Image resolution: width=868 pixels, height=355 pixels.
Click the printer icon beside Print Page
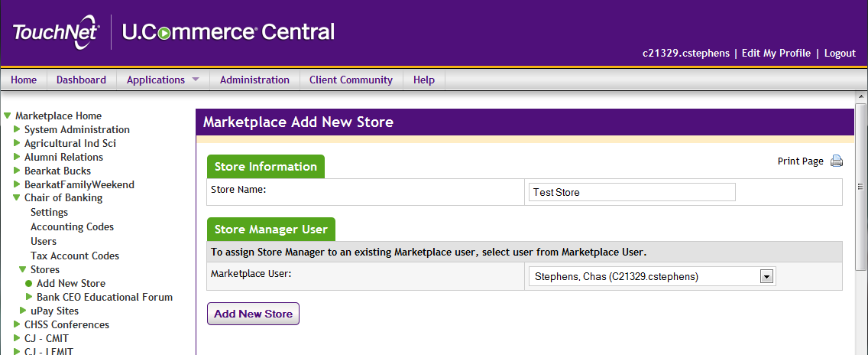[x=837, y=161]
